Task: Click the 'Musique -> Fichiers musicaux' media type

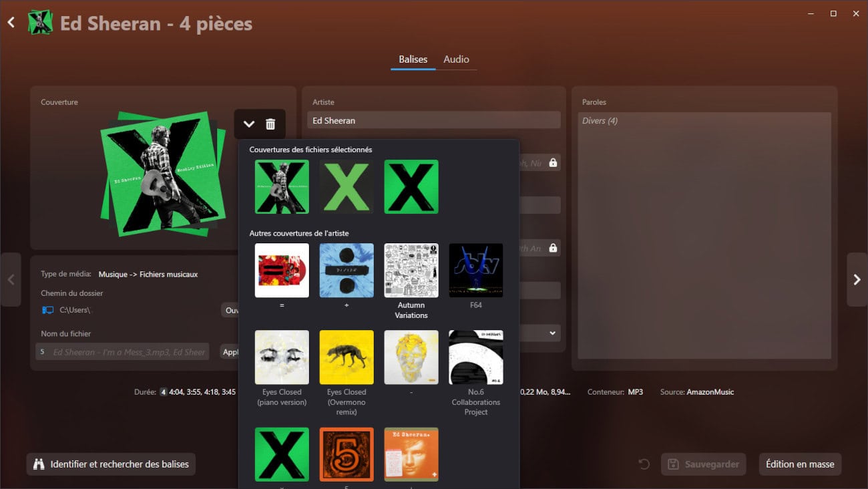Action: 148,274
